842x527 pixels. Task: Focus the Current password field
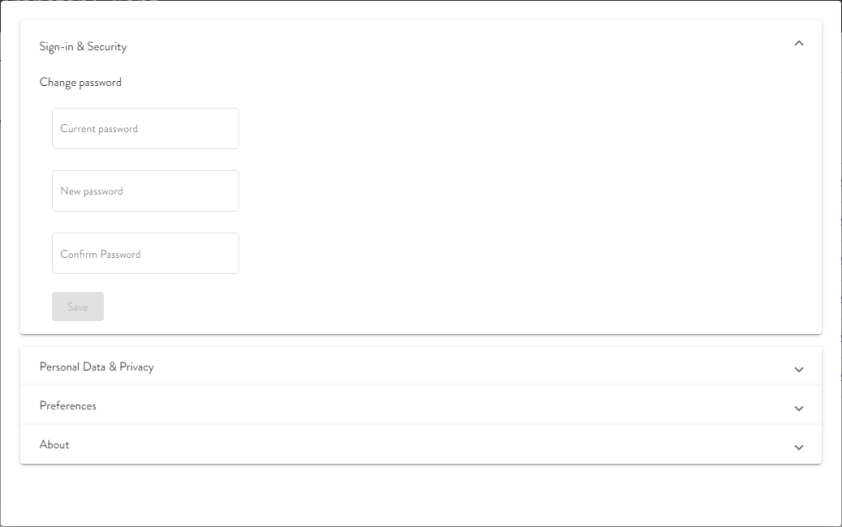pyautogui.click(x=145, y=129)
